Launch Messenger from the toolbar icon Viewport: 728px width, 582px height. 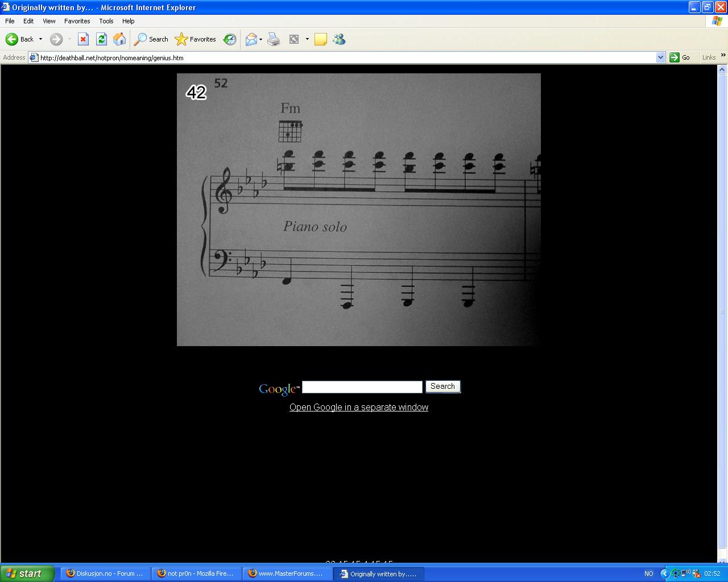pyautogui.click(x=340, y=39)
